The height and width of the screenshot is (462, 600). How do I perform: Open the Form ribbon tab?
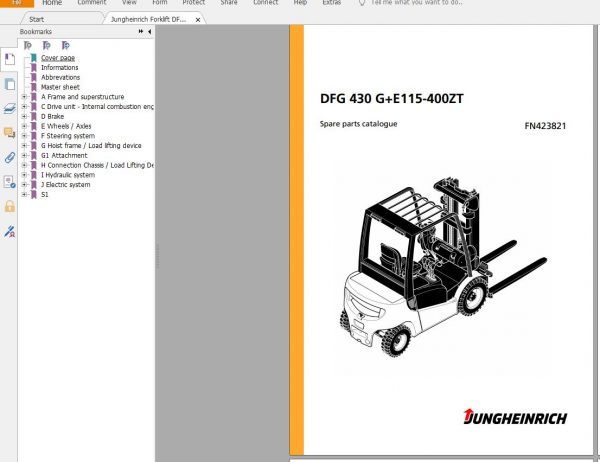[160, 3]
